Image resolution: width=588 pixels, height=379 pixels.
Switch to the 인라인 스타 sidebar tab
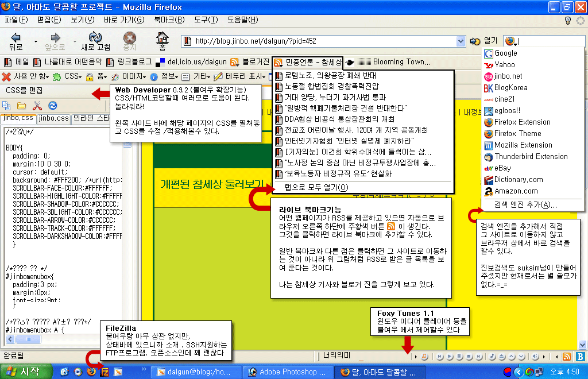pos(91,118)
